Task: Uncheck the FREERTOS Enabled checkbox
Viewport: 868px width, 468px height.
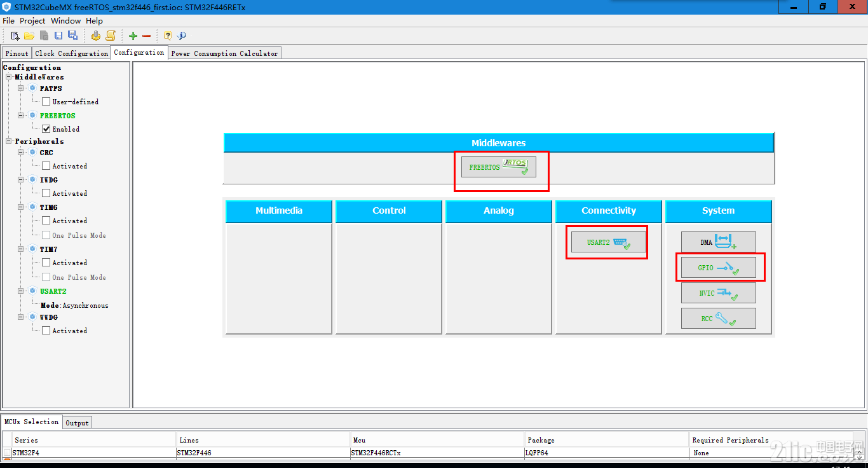Action: [46, 129]
